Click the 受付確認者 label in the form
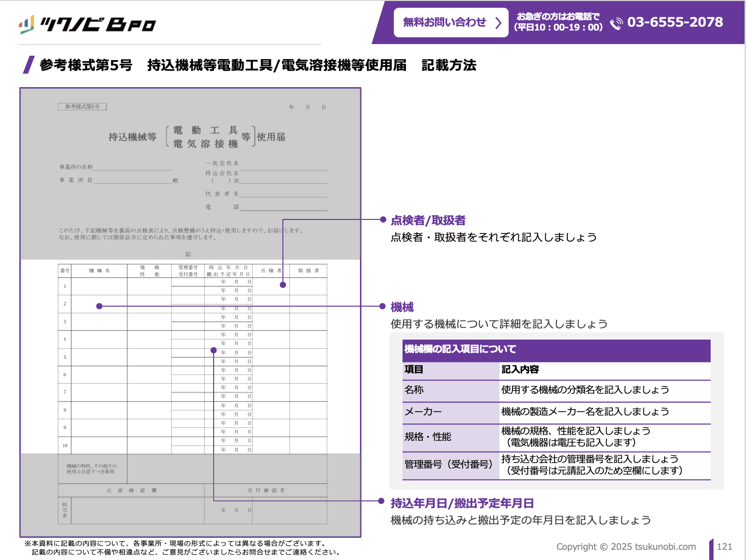The width and height of the screenshot is (746, 560). click(x=266, y=490)
